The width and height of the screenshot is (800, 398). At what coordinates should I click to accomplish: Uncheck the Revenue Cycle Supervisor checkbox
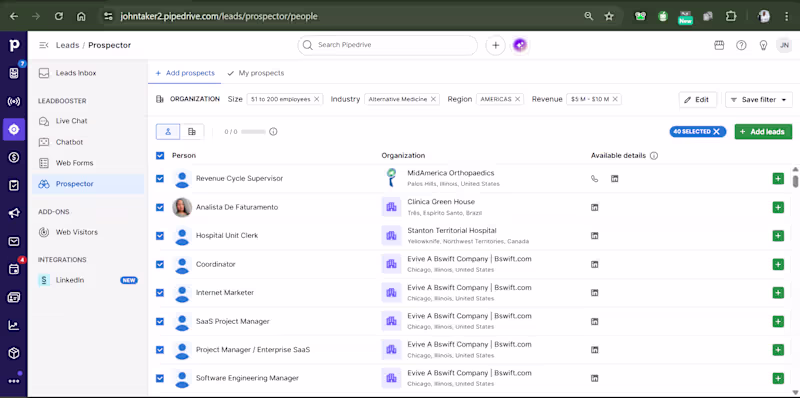(x=160, y=179)
